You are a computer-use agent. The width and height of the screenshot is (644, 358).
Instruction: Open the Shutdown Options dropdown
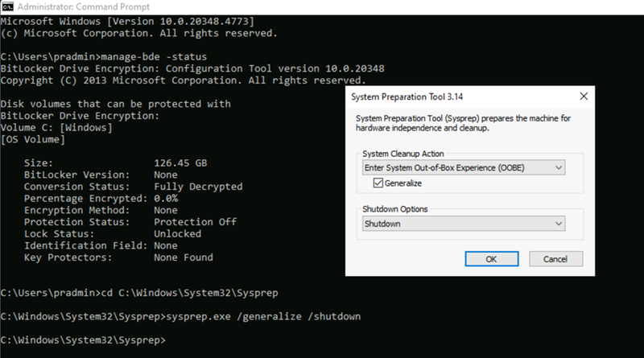[464, 224]
